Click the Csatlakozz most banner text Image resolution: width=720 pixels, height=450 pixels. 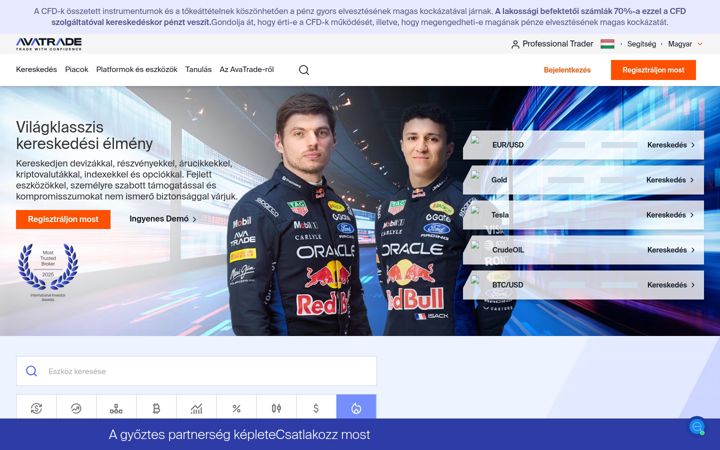click(x=323, y=434)
